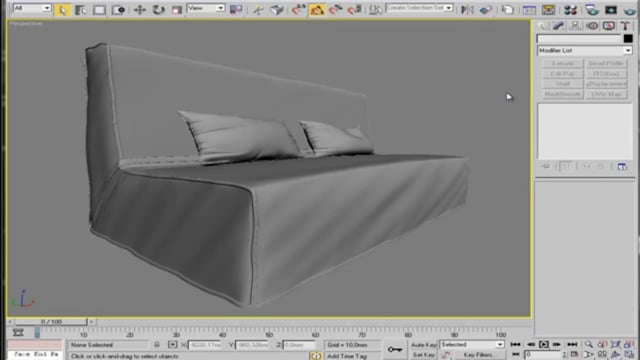Click the FFD(box) modifier button
This screenshot has width=640, height=360.
pos(607,74)
